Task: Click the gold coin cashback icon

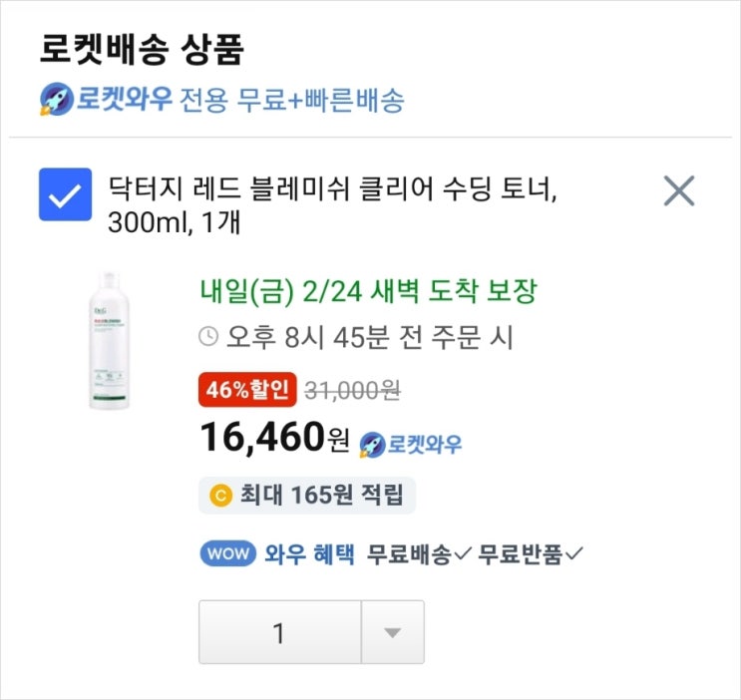Action: click(x=221, y=494)
